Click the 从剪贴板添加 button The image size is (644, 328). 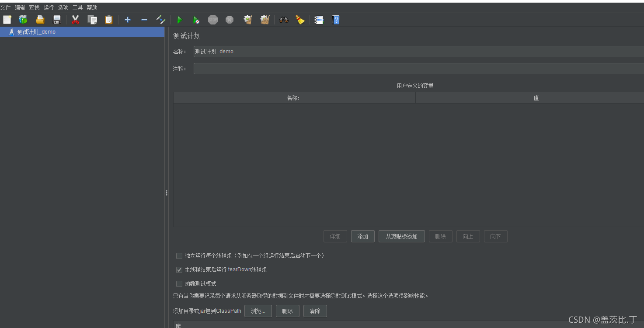pos(402,236)
